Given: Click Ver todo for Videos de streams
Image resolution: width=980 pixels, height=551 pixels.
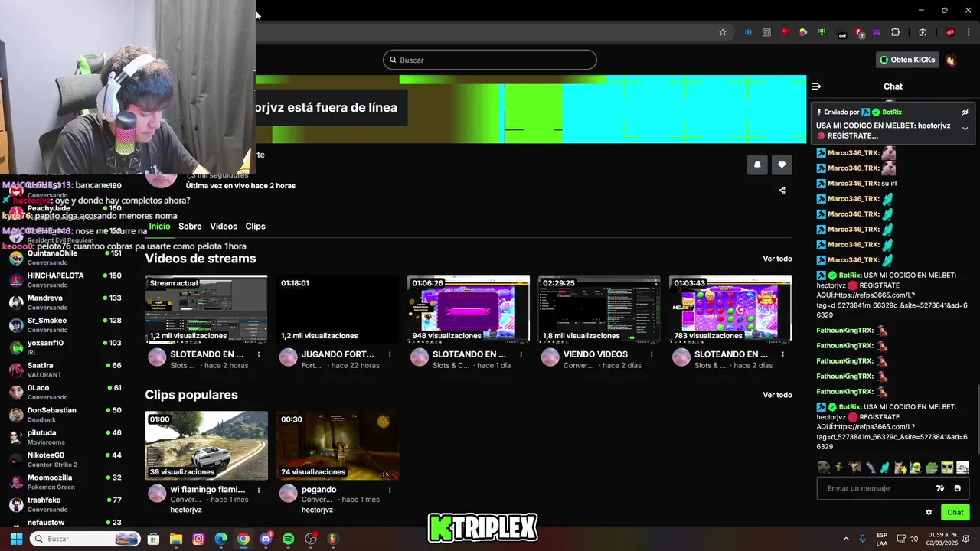Looking at the screenshot, I should tap(777, 259).
